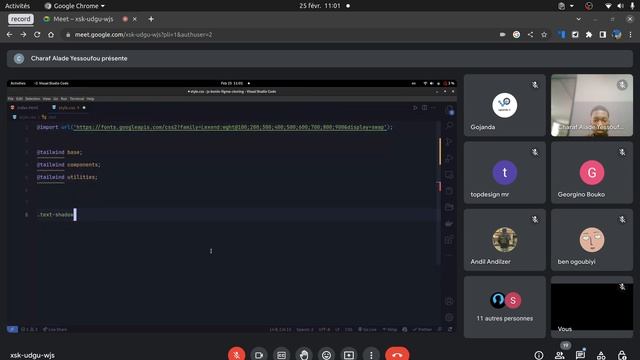Toggle closed captions
This screenshot has height=360, width=640.
(x=281, y=355)
